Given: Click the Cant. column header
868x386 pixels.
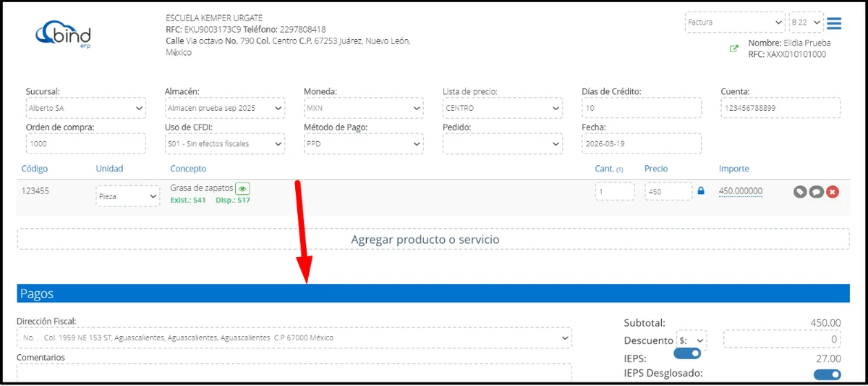Looking at the screenshot, I should click(609, 169).
